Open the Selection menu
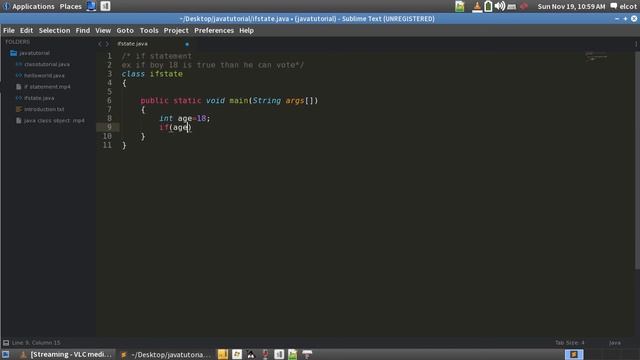The image size is (640, 360). (54, 31)
